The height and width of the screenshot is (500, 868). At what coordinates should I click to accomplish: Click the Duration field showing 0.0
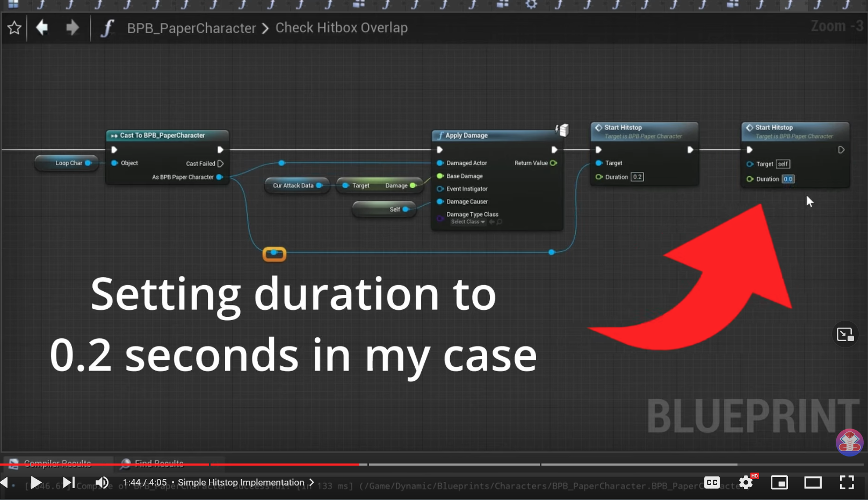point(788,179)
